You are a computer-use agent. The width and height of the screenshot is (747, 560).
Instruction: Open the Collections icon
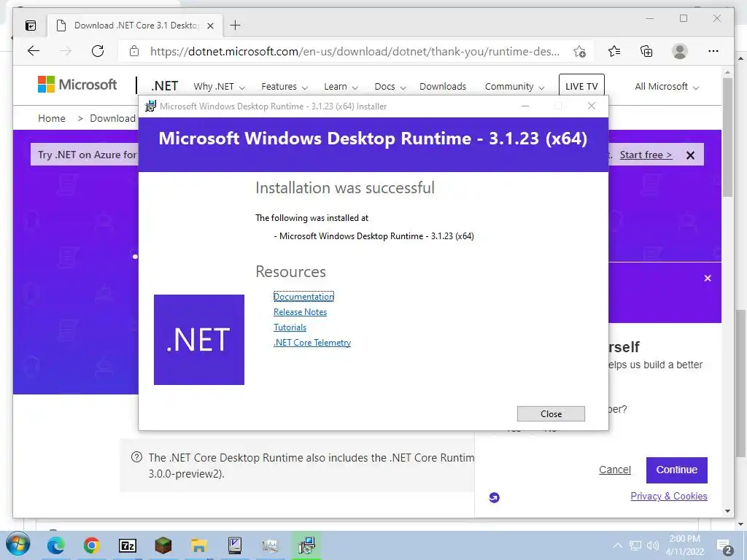click(646, 51)
